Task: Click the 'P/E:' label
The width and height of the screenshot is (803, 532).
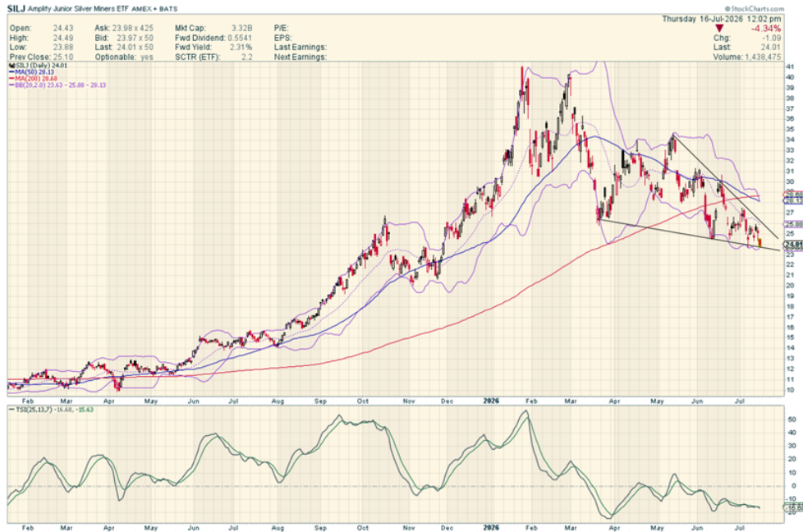Action: 281,28
